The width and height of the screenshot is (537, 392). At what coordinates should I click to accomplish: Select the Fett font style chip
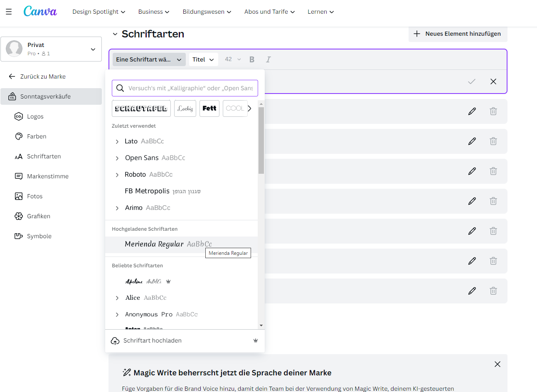[209, 108]
